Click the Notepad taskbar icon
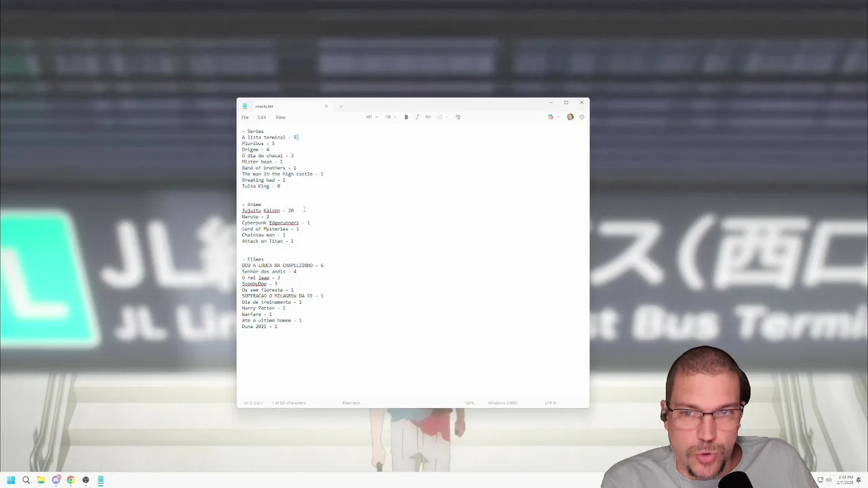Image resolution: width=868 pixels, height=488 pixels. click(100, 480)
